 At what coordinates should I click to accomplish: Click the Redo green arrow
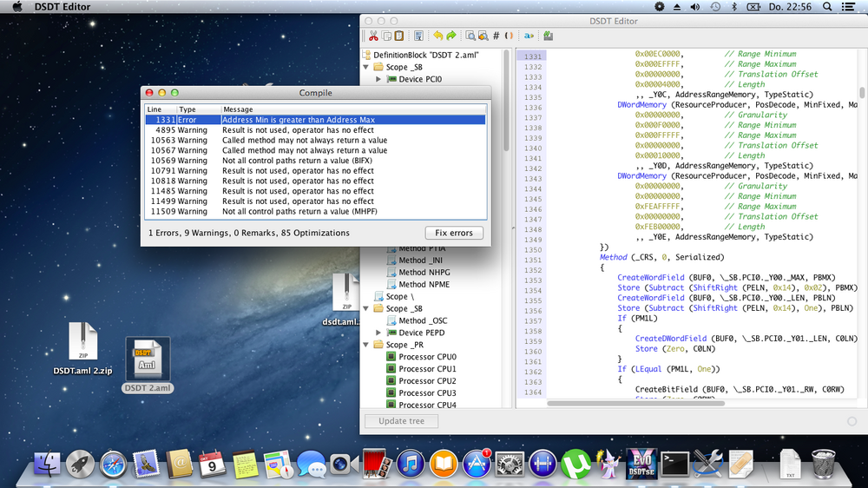point(450,36)
